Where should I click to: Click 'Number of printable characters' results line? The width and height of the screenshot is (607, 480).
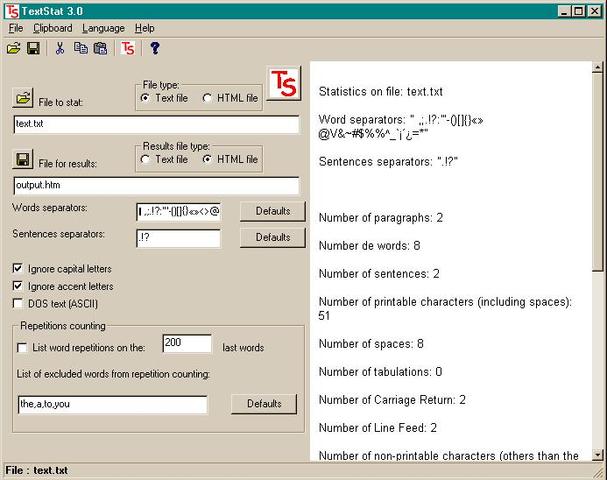pyautogui.click(x=445, y=309)
